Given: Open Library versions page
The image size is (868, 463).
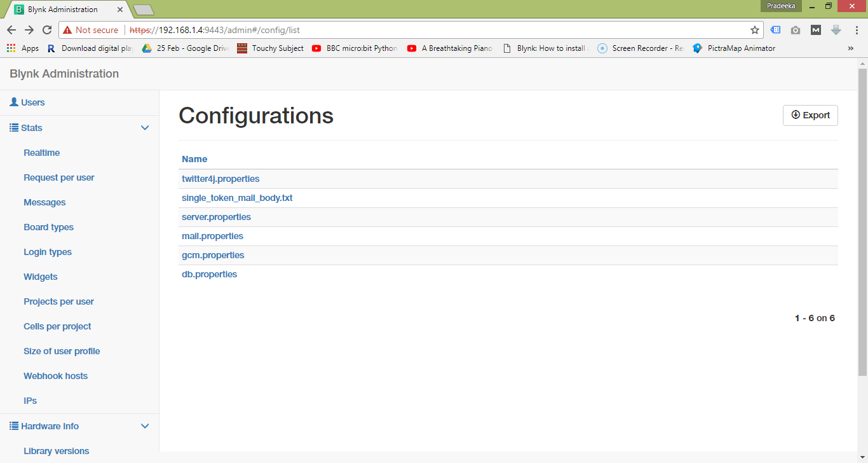Looking at the screenshot, I should (57, 451).
